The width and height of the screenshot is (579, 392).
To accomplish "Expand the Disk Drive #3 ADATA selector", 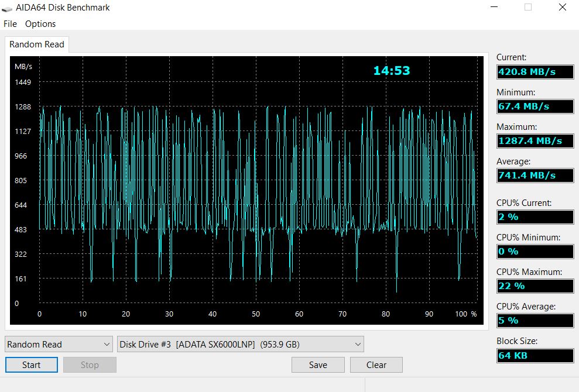I will [241, 345].
